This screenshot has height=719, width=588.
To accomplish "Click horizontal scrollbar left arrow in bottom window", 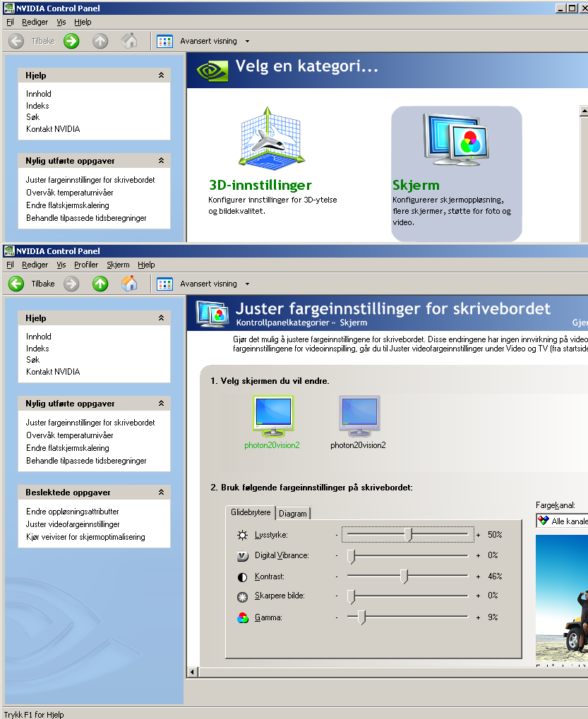I will tap(192, 672).
